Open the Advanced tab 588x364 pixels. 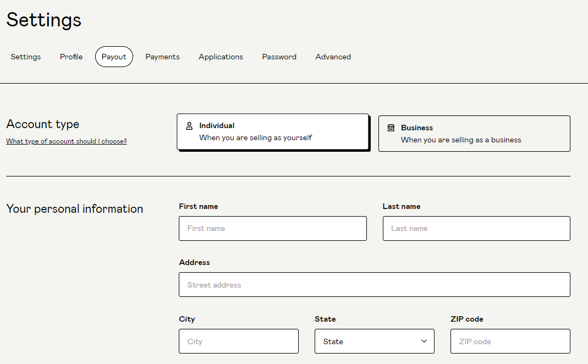point(333,57)
